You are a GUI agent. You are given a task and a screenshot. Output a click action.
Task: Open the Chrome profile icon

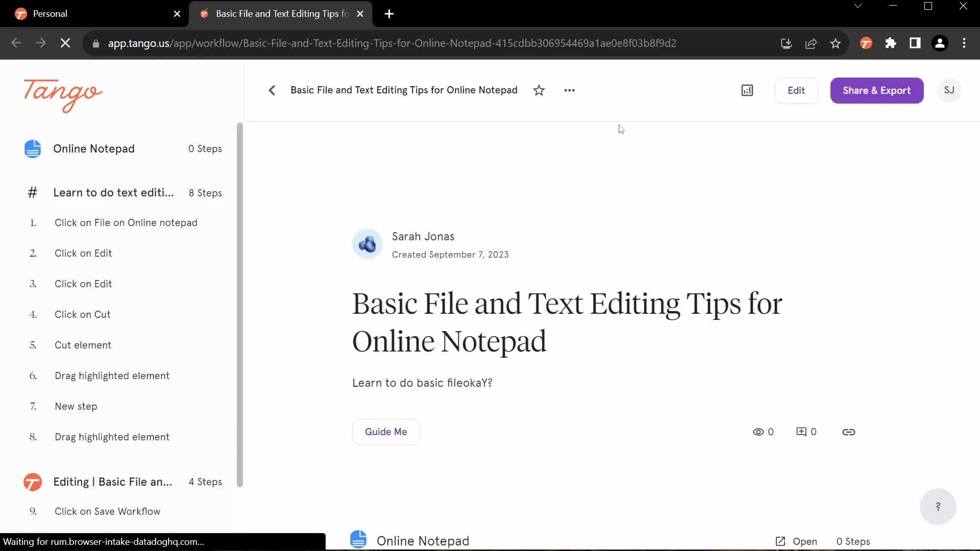point(940,43)
